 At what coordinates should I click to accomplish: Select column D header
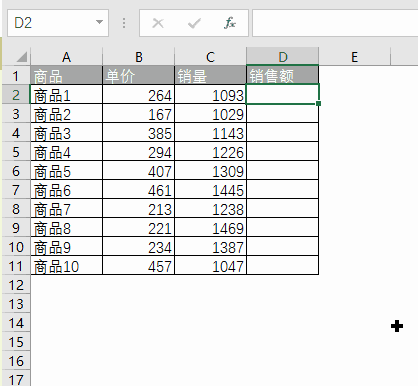[283, 57]
